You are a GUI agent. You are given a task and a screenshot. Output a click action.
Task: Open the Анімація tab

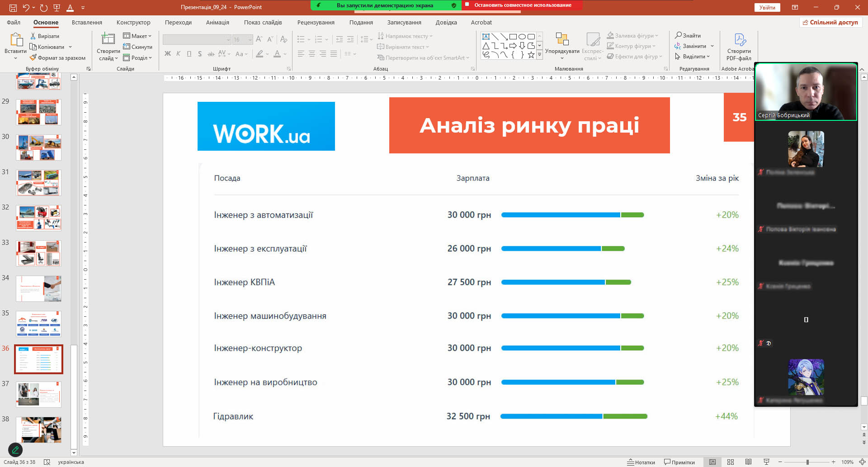click(x=217, y=22)
